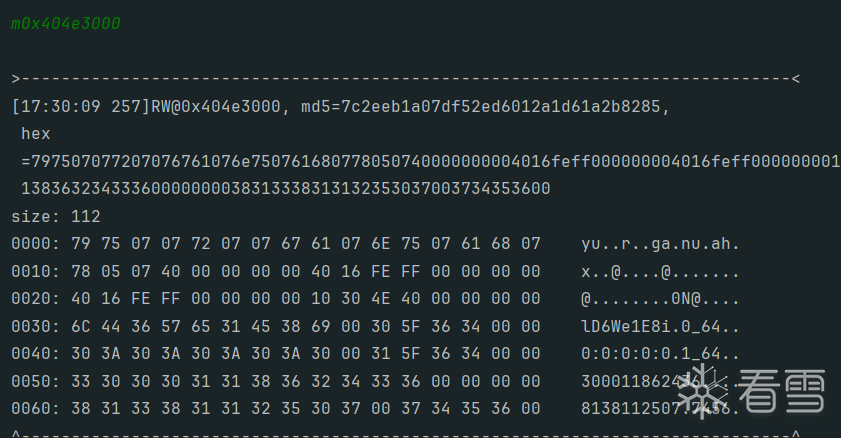Click the 0030 offset label
This screenshot has width=841, height=438.
[30, 327]
